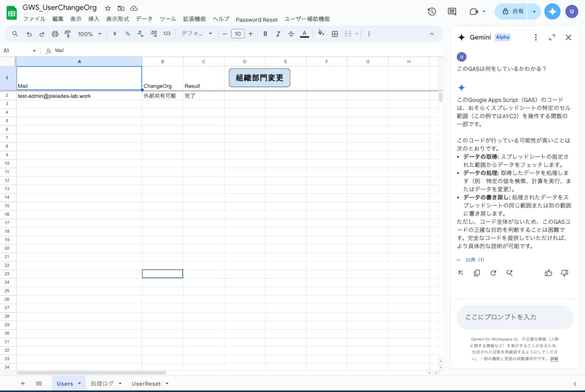
Task: Toggle strikethrough formatting
Action: (291, 34)
